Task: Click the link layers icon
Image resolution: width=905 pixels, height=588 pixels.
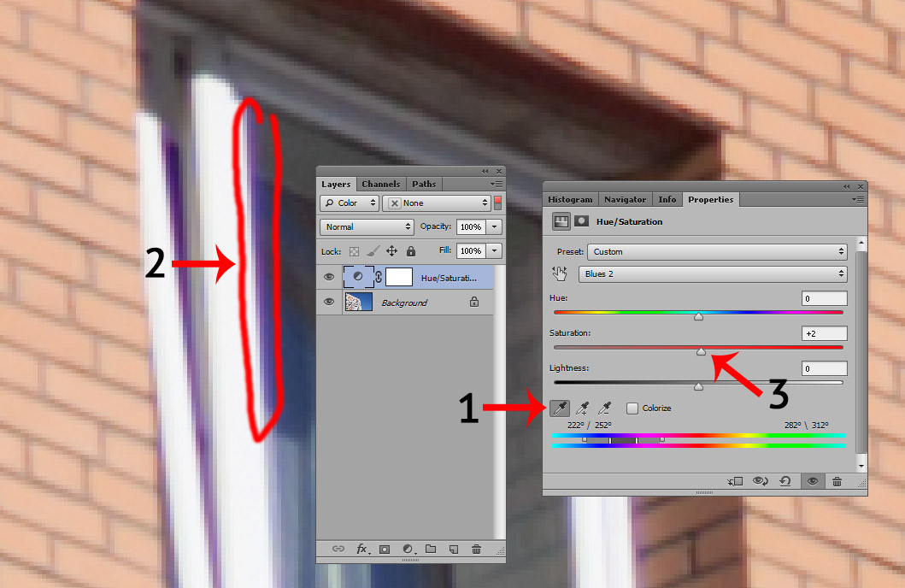Action: (x=338, y=549)
